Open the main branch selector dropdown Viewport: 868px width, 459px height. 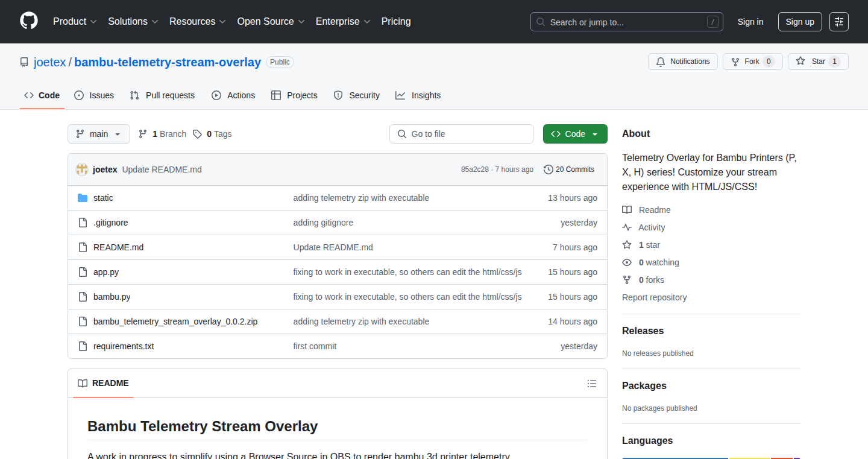pos(99,134)
